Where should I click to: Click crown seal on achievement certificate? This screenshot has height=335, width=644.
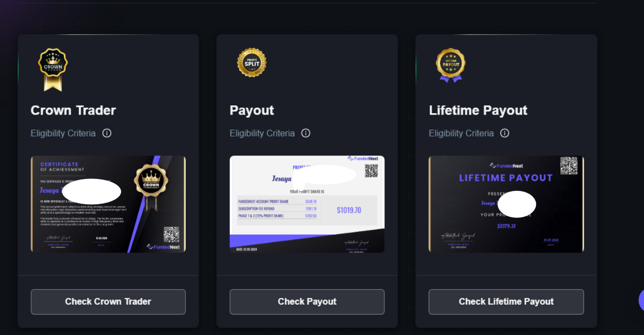(151, 184)
